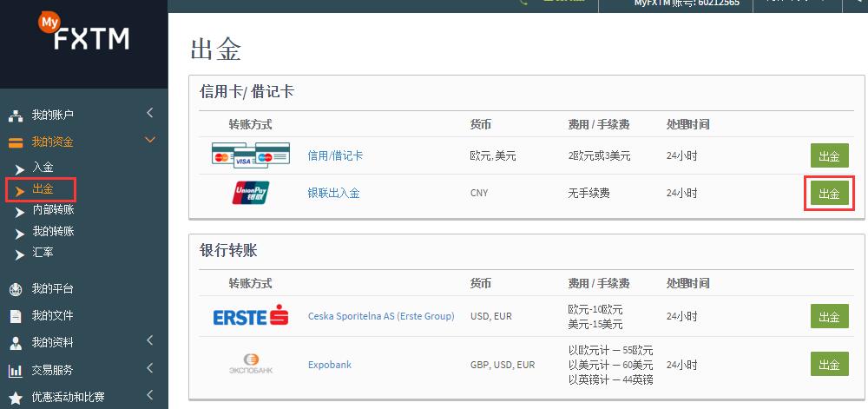This screenshot has width=868, height=409.
Task: Expand the 我的资料 menu chevron
Action: point(149,340)
